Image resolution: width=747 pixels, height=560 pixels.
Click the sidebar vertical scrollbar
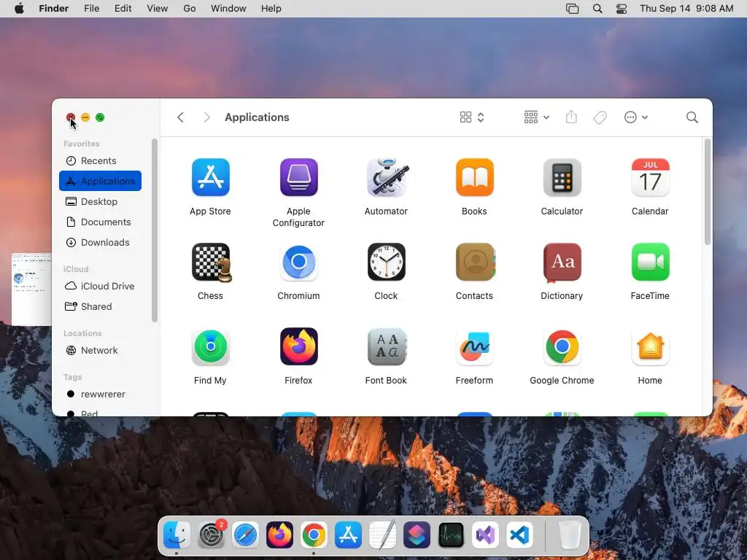pyautogui.click(x=155, y=230)
